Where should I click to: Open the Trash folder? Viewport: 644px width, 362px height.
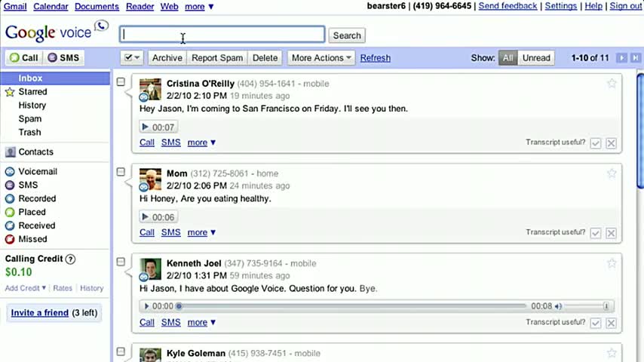point(29,132)
